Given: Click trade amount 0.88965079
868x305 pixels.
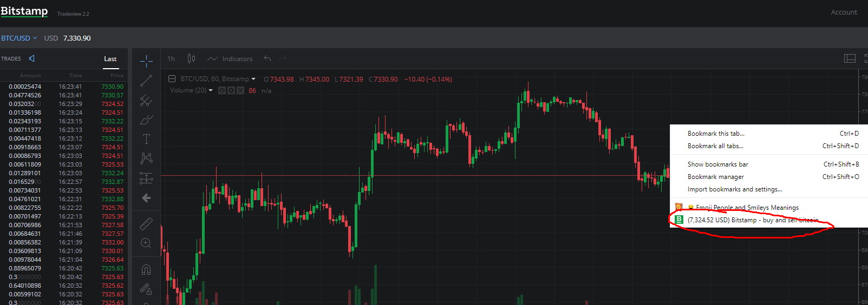Looking at the screenshot, I should (x=25, y=268).
